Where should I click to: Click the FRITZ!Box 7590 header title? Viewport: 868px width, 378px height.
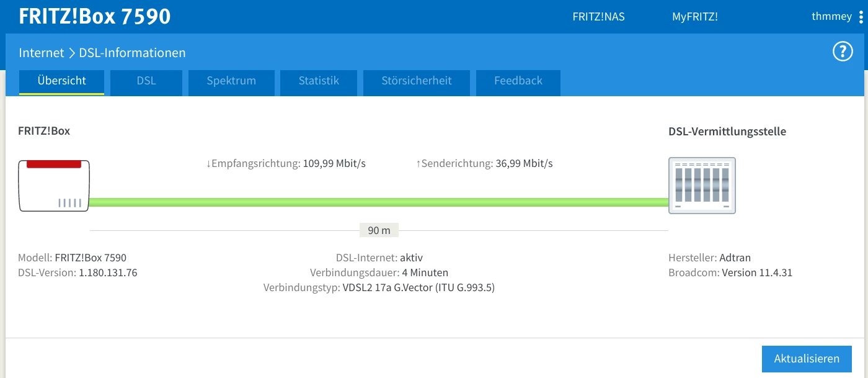(95, 16)
